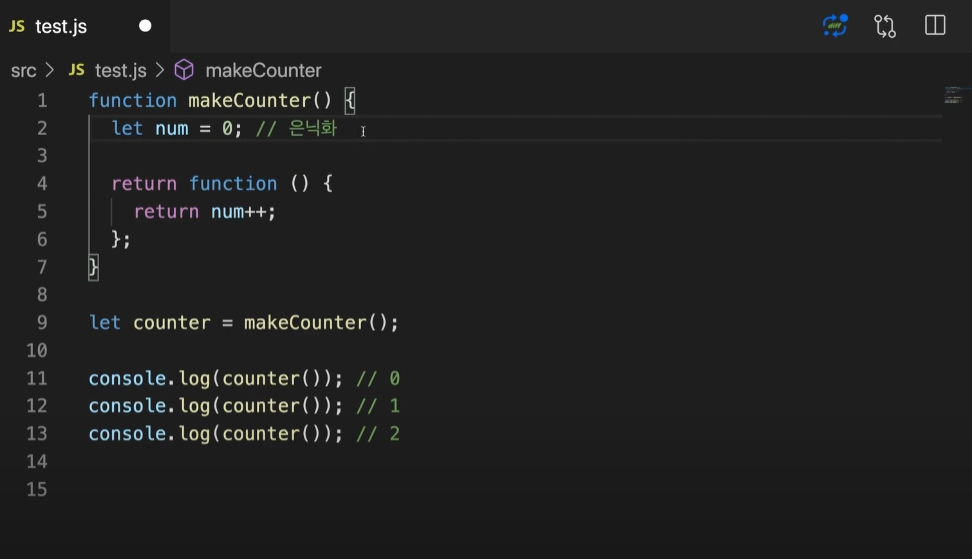Close the unsaved test.js tab via the dot

click(145, 26)
